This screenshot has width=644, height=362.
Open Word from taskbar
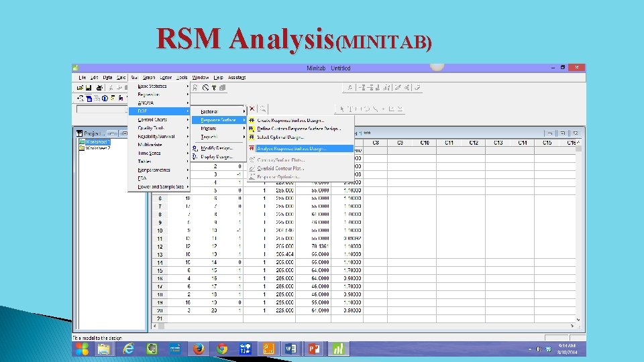coord(290,349)
